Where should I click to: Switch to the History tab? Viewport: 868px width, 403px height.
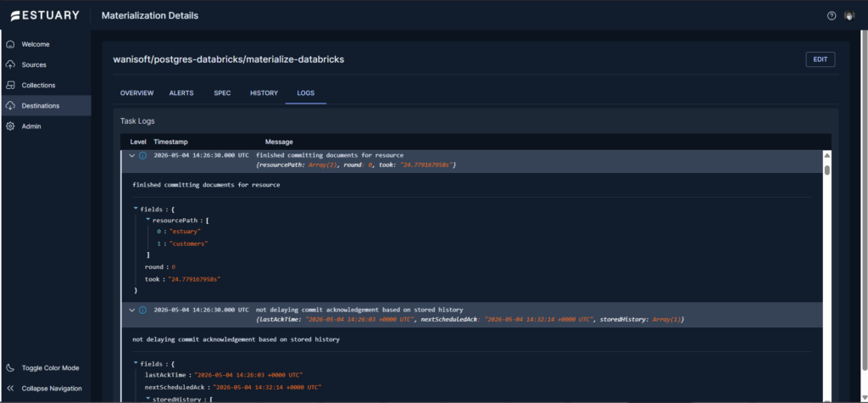coord(264,93)
